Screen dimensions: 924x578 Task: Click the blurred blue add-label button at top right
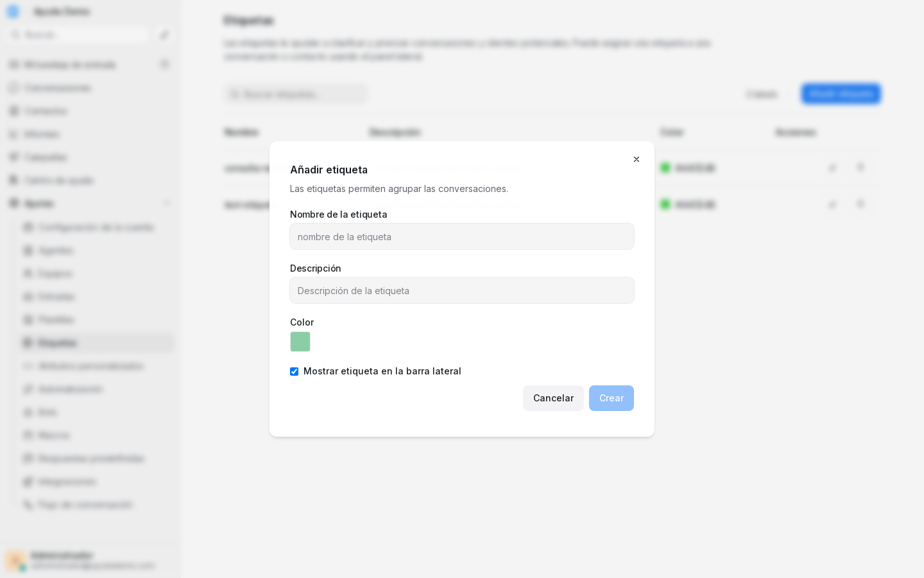(841, 94)
